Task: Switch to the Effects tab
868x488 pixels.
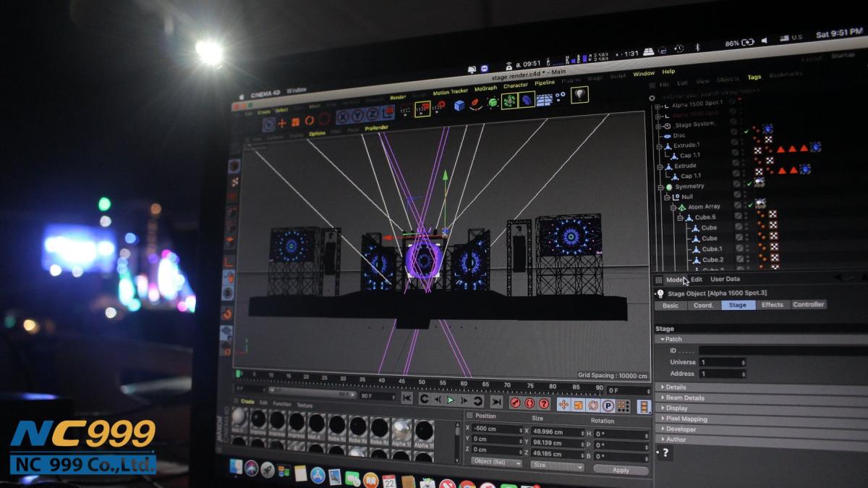Action: 772,305
